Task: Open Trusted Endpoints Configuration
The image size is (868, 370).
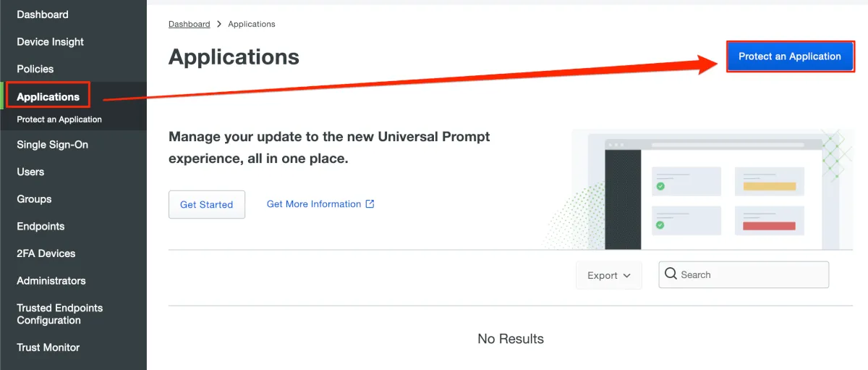Action: pyautogui.click(x=59, y=314)
